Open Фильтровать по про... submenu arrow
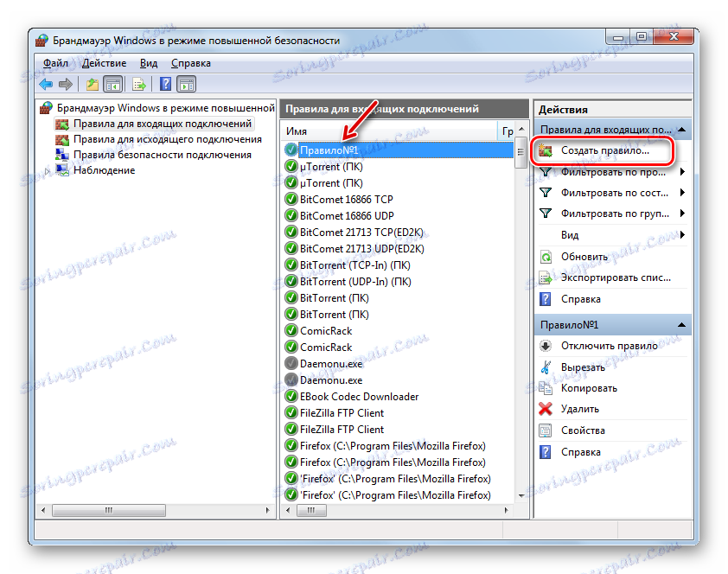Image resolution: width=728 pixels, height=574 pixels. pos(682,172)
